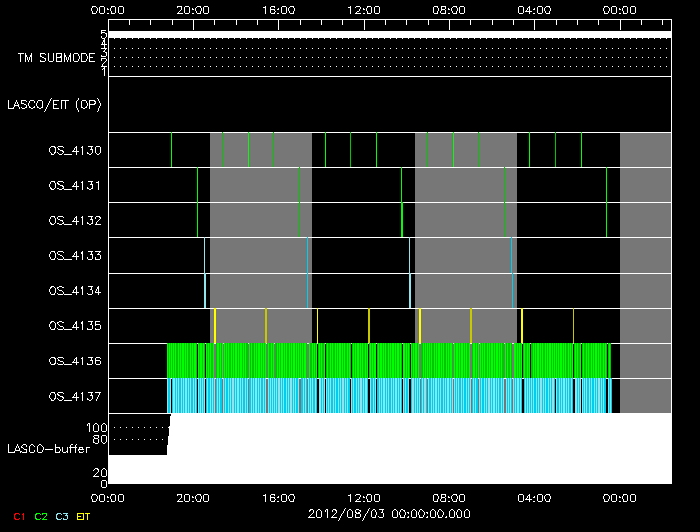Viewport: 700px width, 532px height.
Task: Click the yellow EIT legend entry
Action: (x=83, y=517)
